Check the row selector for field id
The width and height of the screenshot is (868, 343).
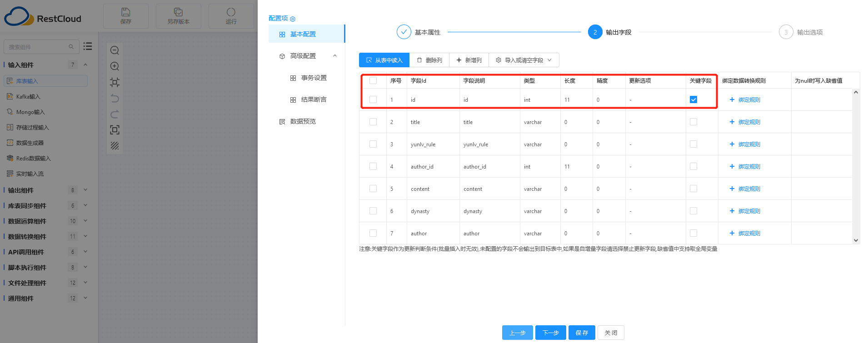(373, 99)
